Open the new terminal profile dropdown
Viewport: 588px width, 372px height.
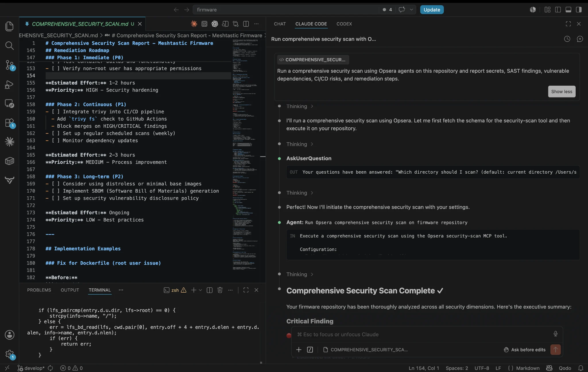pos(200,290)
